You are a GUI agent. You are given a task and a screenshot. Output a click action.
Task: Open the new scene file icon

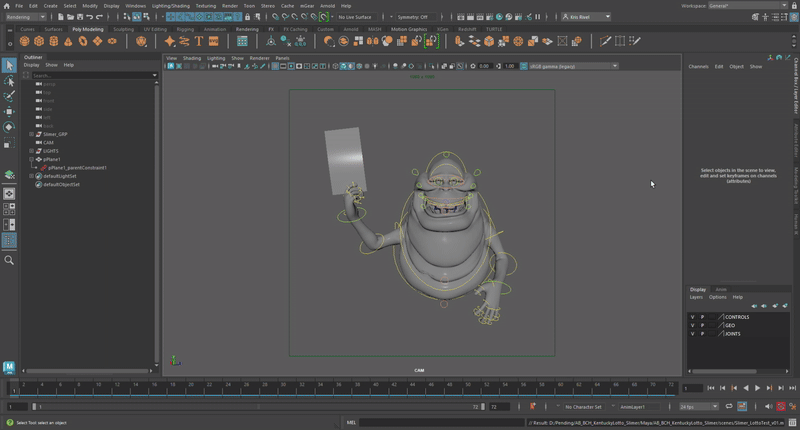(x=61, y=17)
